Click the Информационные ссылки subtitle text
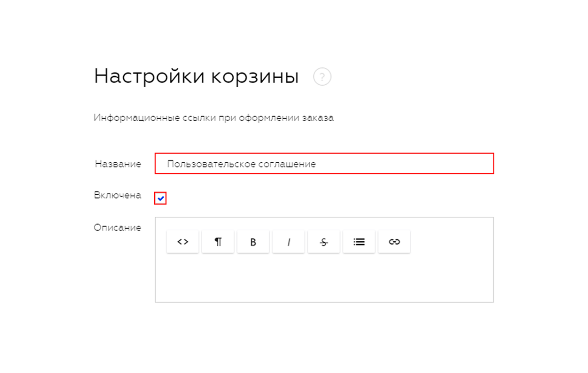This screenshot has width=588, height=373. pos(213,118)
